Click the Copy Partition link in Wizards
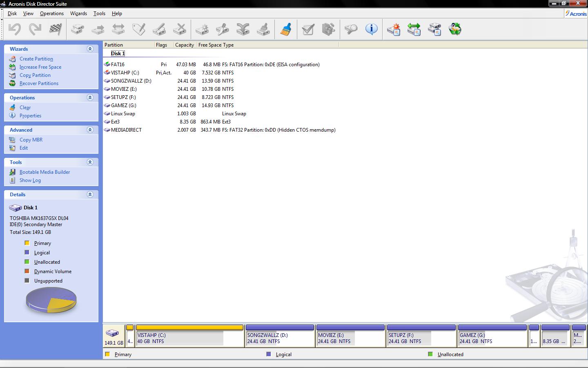 tap(35, 75)
